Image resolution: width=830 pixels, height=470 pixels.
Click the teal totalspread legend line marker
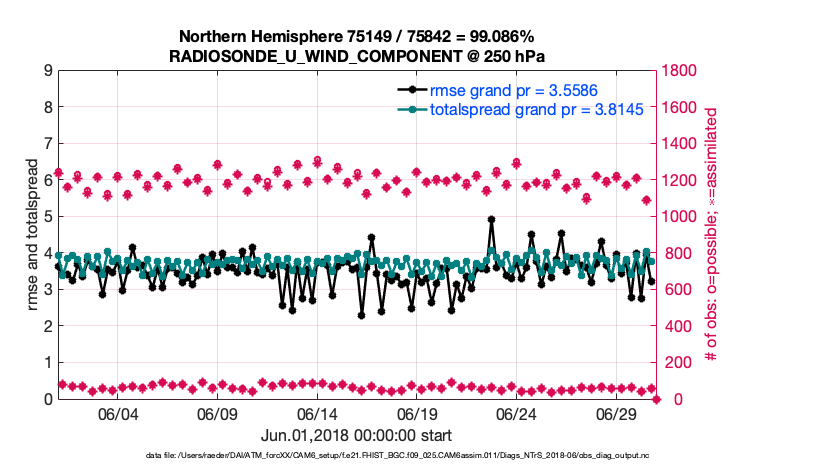click(407, 110)
